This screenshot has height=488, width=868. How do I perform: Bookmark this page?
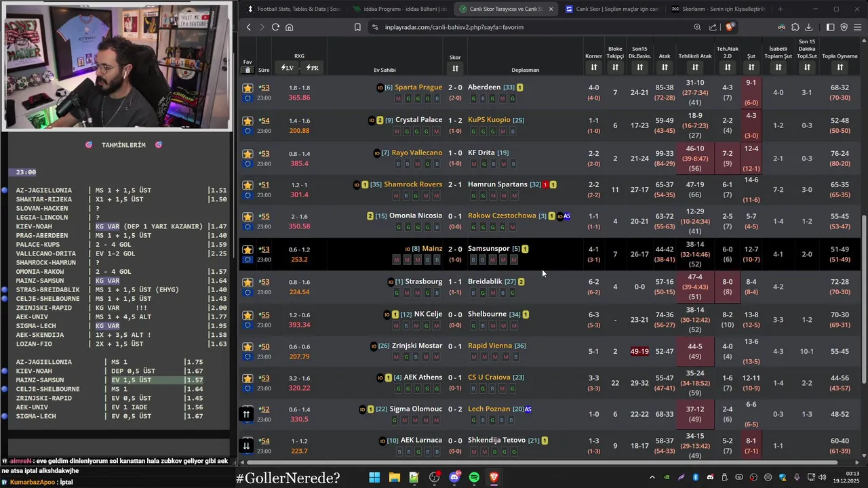tap(357, 27)
